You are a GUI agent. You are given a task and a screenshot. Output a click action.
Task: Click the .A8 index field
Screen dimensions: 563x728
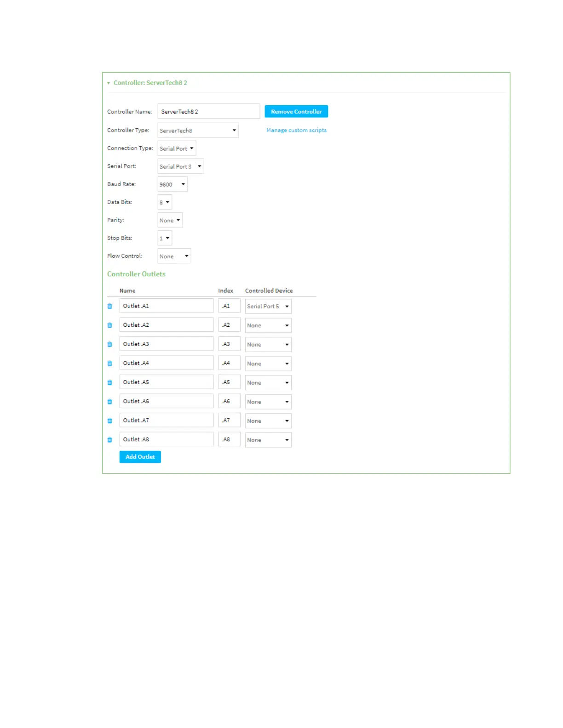coord(229,439)
